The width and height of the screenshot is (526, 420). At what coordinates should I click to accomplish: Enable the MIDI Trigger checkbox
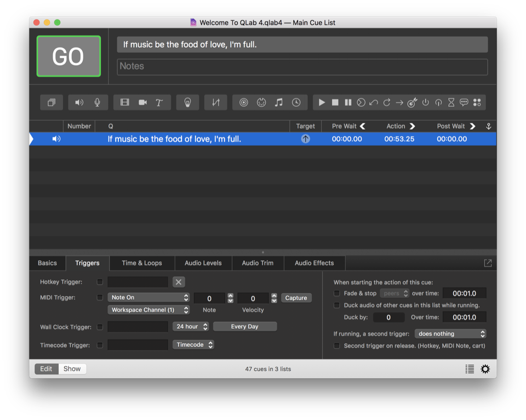coord(100,298)
